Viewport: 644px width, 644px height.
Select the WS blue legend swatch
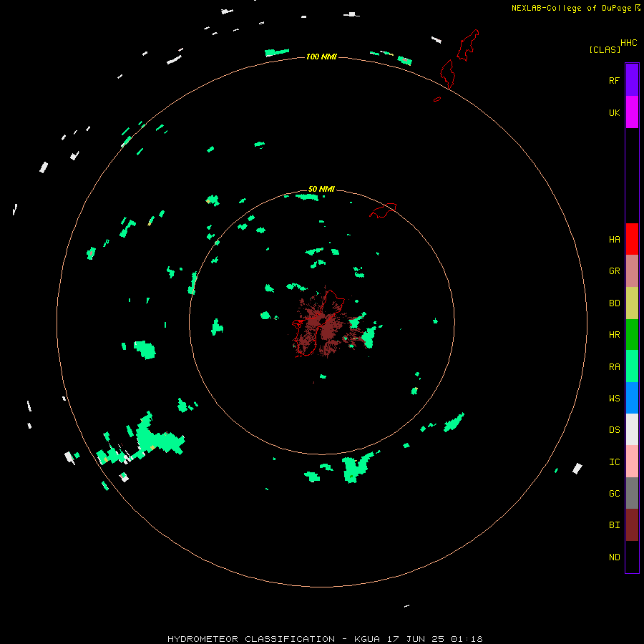(632, 398)
